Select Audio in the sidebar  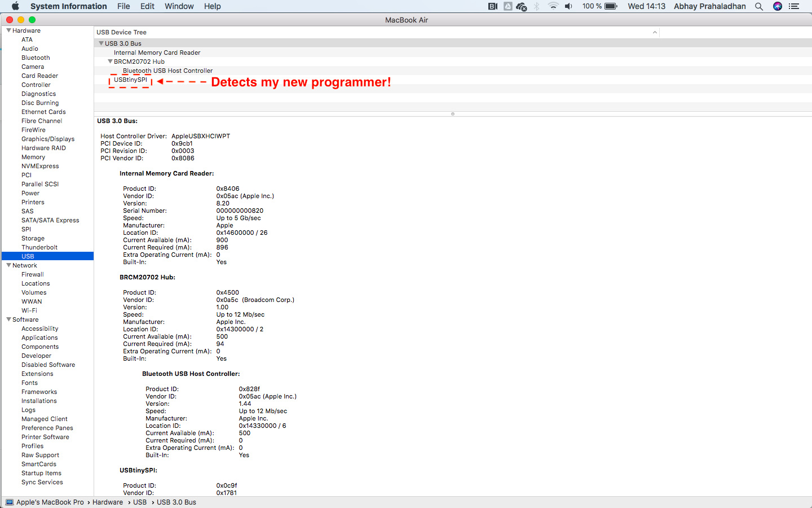[x=30, y=49]
